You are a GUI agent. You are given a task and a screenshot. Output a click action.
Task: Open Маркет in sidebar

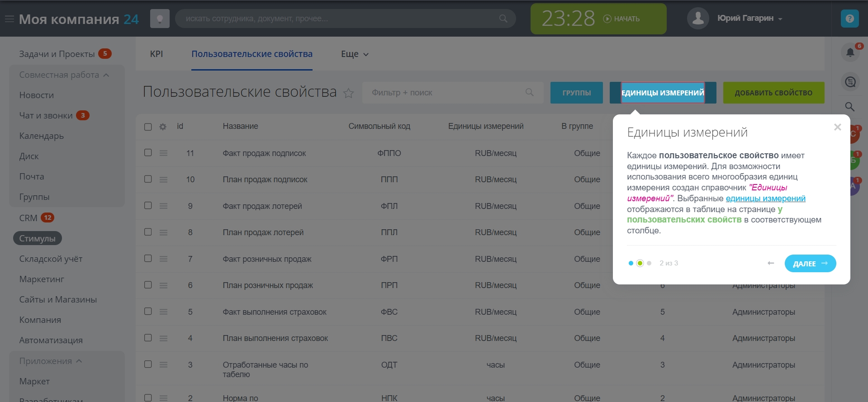[x=34, y=382]
